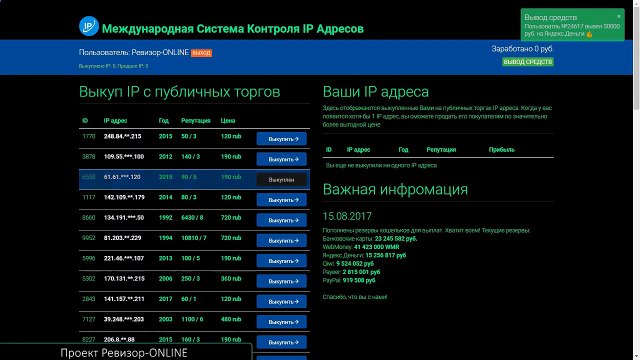Click the Ваши IP адреса heading
The height and width of the screenshot is (360, 640).
376,92
